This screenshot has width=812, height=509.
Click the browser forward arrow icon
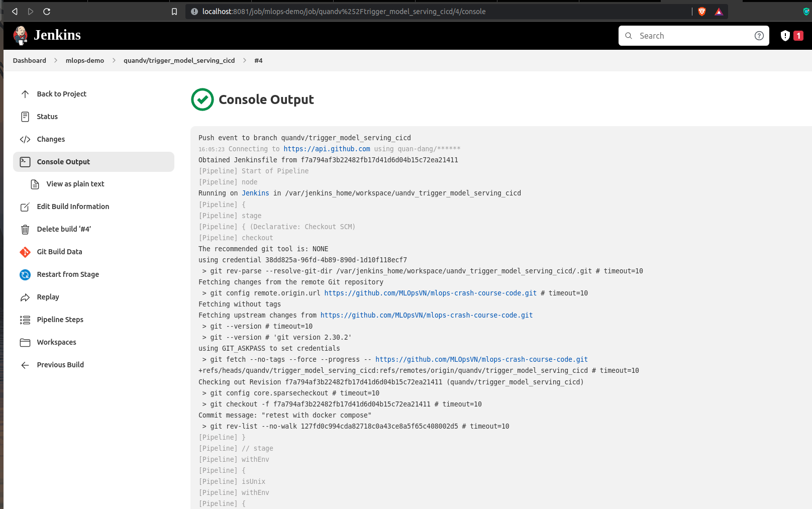pos(31,12)
